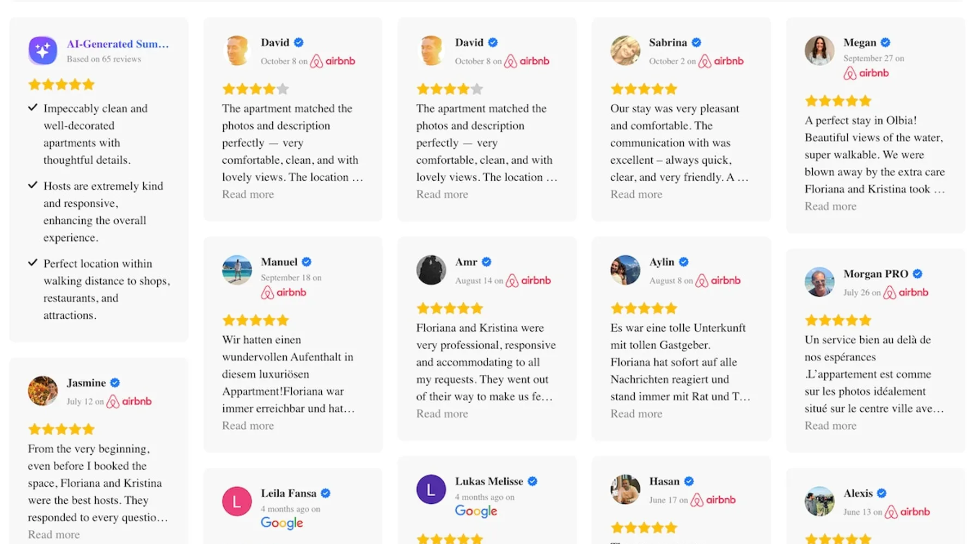980x544 pixels.
Task: Expand Manuel's German review via Read more
Action: pos(248,425)
